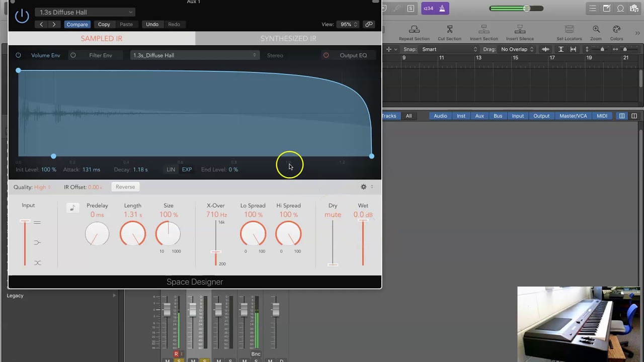Open the Loop Browser icon

620,9
